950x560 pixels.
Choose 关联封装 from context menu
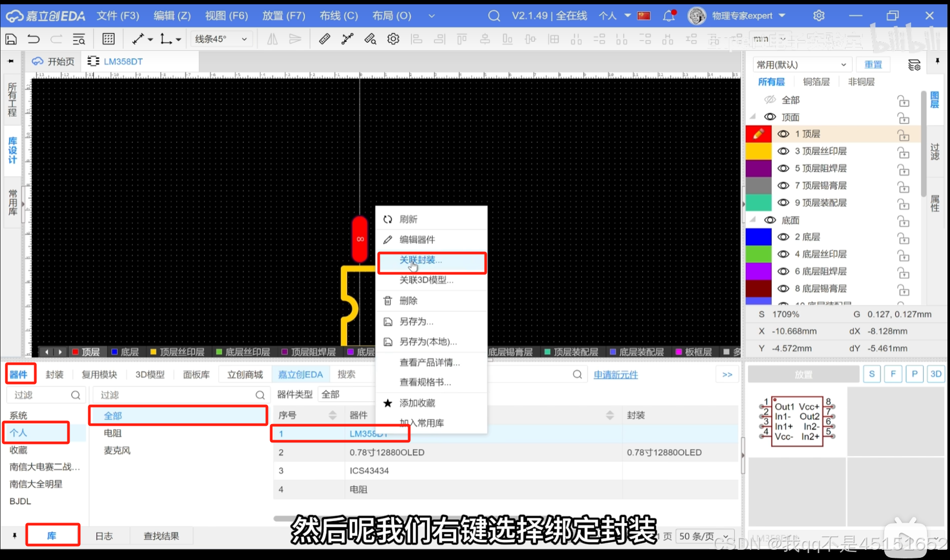pos(432,260)
